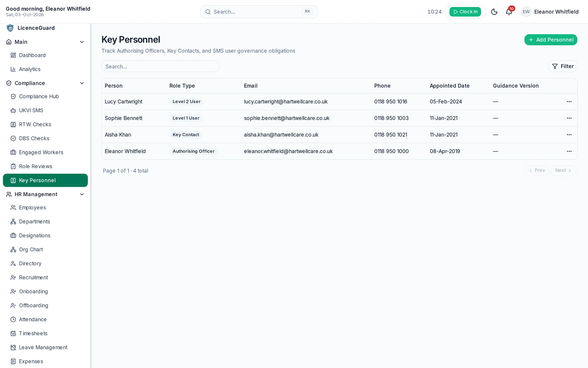Open Departments in sidebar
Viewport: 588px width, 368px height.
coord(45,222)
